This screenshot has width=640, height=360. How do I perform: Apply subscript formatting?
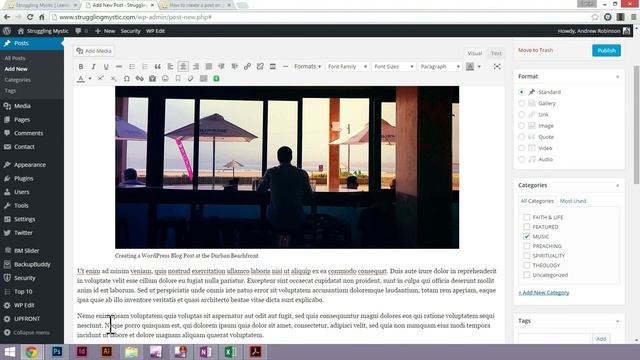pos(113,78)
